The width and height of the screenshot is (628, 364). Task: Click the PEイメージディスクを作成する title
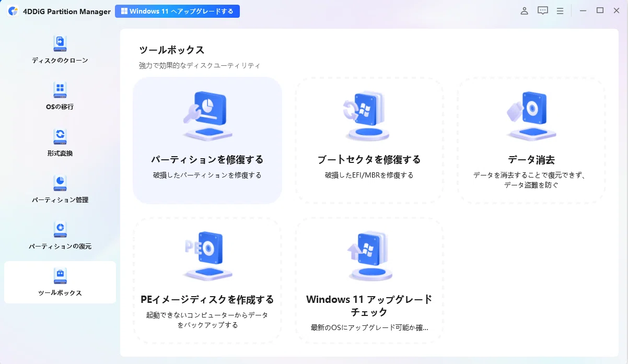(207, 300)
